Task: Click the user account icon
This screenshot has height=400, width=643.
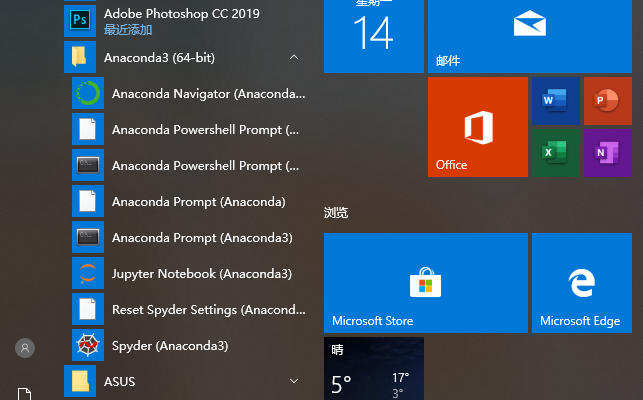Action: (x=25, y=347)
